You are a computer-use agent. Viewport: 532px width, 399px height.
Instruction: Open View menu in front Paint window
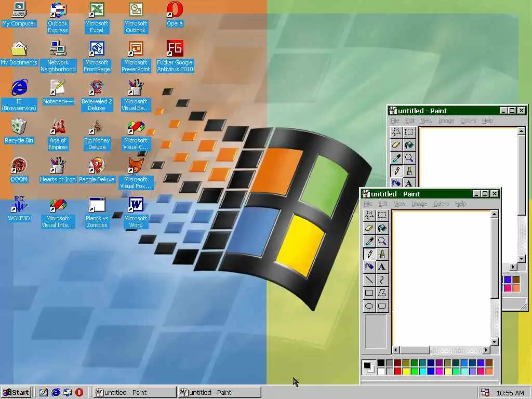tap(400, 204)
